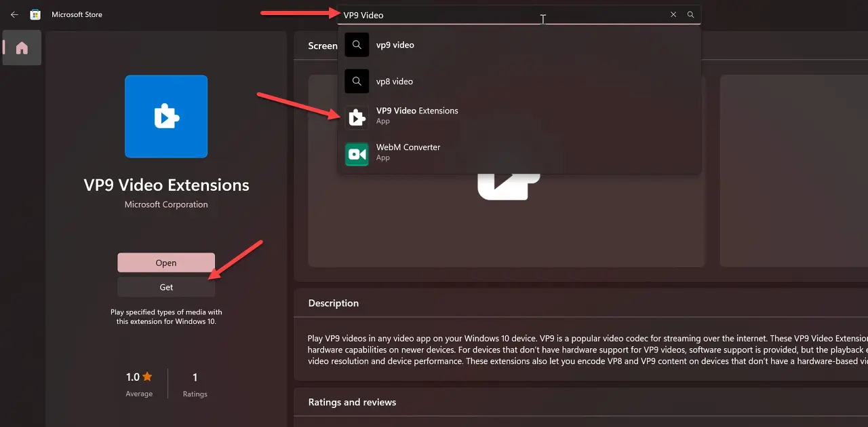Click the main screenshot preview image
This screenshot has height=427, width=868.
coord(507,171)
